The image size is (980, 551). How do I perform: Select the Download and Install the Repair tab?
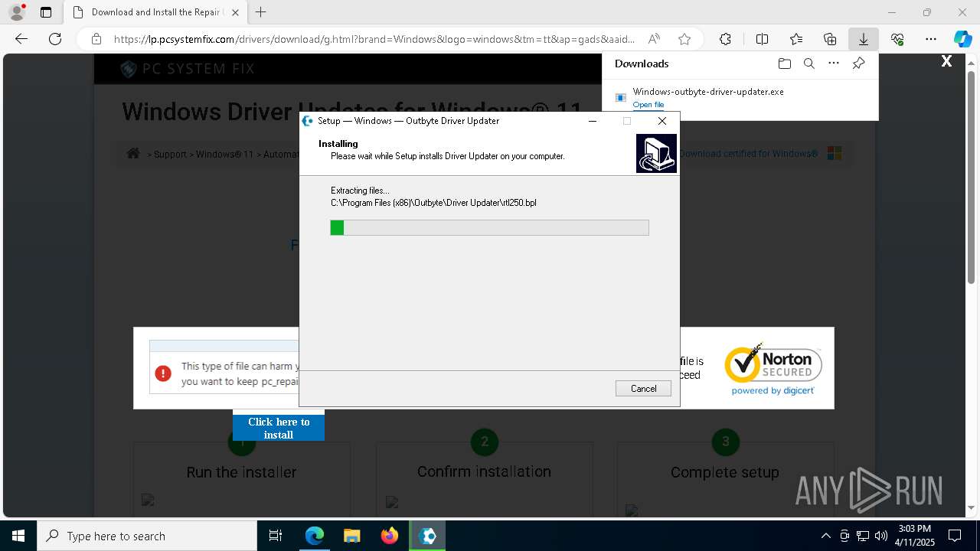click(x=156, y=12)
